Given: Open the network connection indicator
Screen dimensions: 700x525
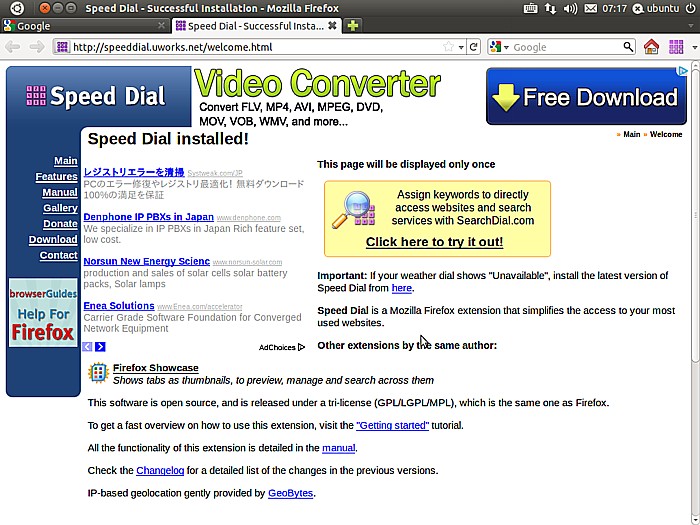Looking at the screenshot, I should (550, 8).
